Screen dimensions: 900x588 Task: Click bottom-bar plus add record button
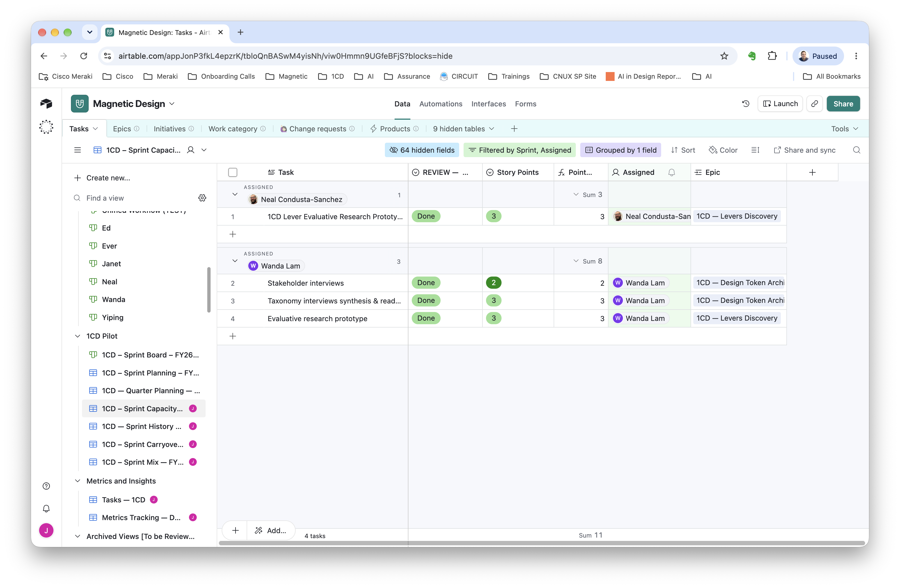(x=235, y=531)
